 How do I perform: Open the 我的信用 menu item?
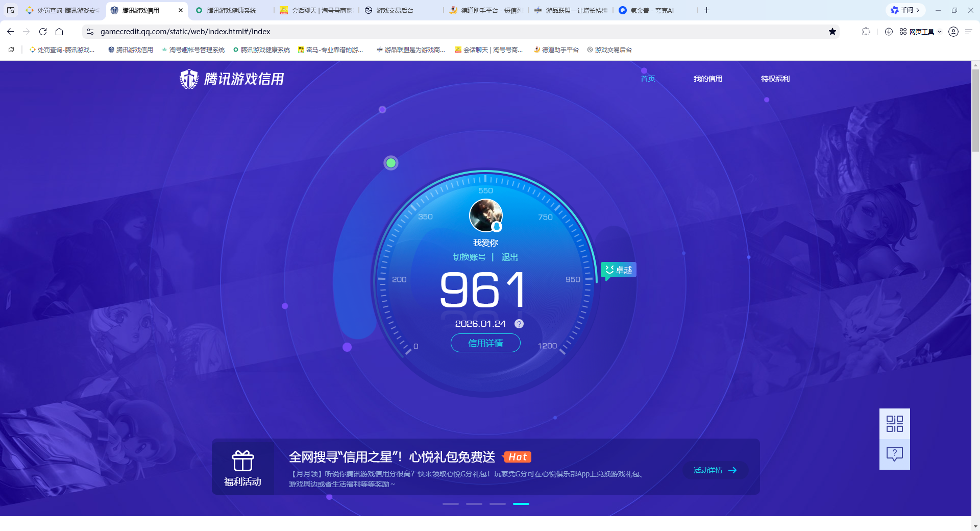click(708, 79)
